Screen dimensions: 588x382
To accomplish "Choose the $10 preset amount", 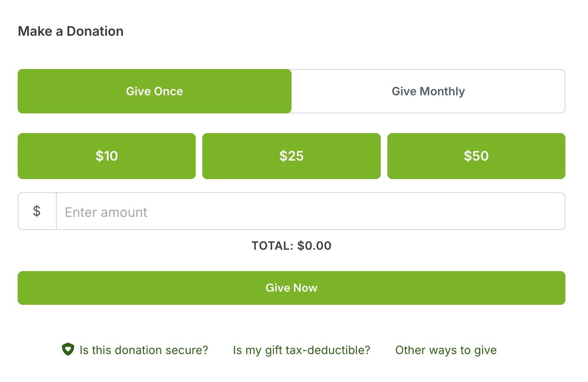I will click(106, 156).
